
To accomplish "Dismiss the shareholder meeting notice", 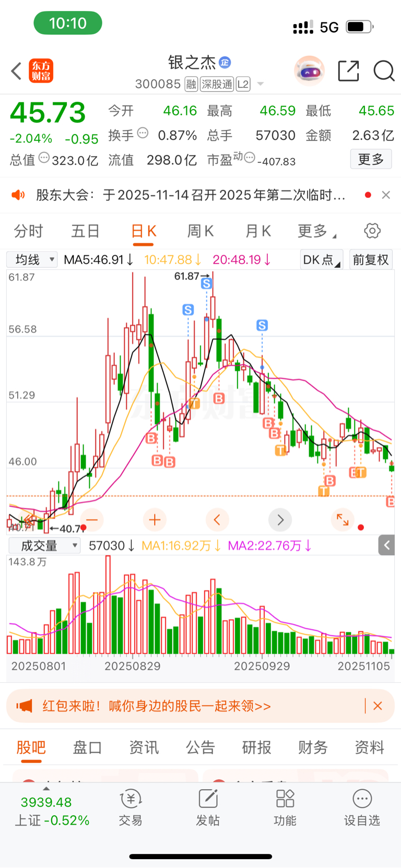I will coord(386,195).
